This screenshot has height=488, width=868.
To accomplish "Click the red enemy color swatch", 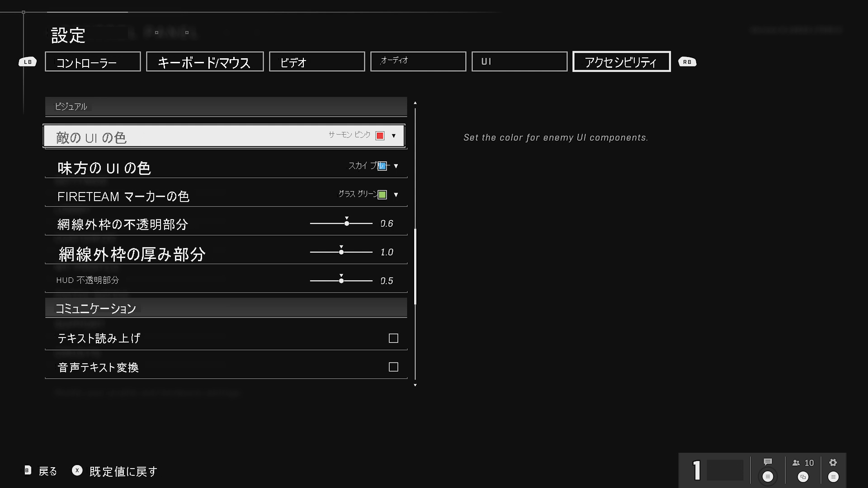I will tap(380, 136).
